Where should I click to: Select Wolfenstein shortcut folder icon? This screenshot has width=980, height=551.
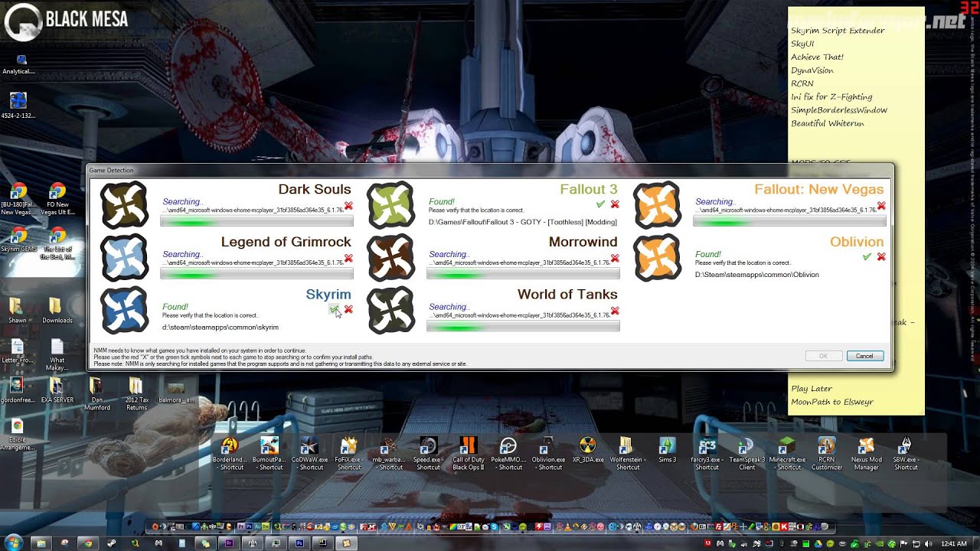pyautogui.click(x=627, y=454)
